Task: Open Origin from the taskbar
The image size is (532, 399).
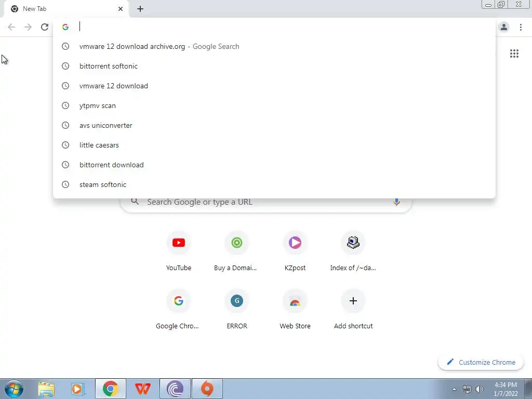Action: (207, 389)
